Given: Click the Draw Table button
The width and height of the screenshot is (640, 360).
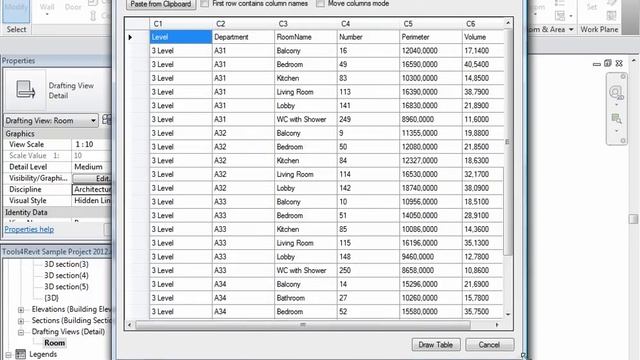Looking at the screenshot, I should (x=436, y=344).
